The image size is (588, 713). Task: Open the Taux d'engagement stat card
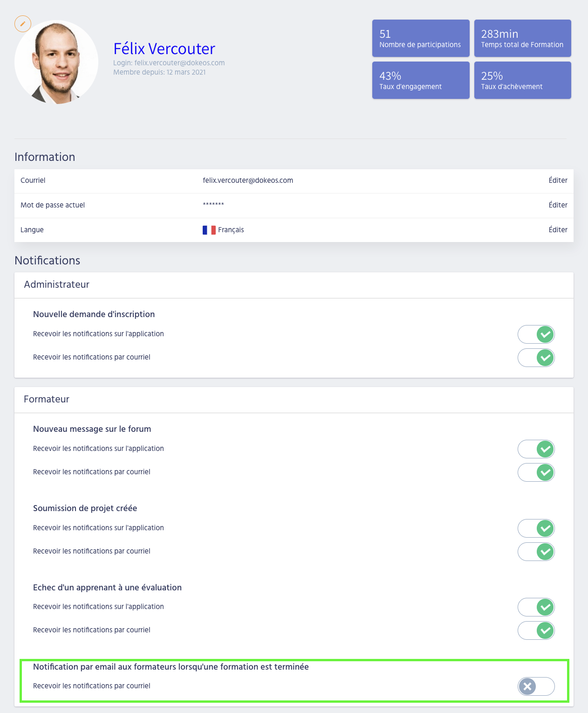coord(421,80)
